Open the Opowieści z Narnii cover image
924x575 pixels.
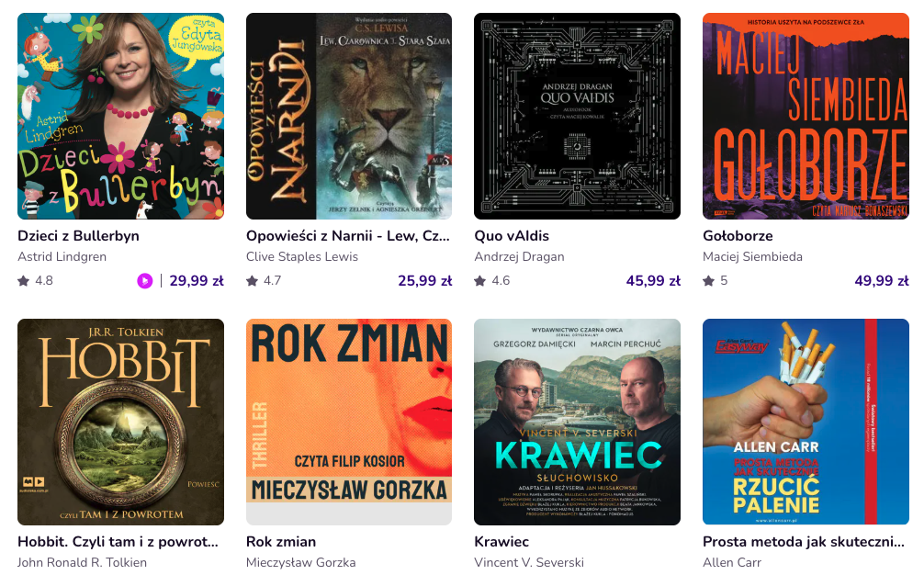click(349, 116)
